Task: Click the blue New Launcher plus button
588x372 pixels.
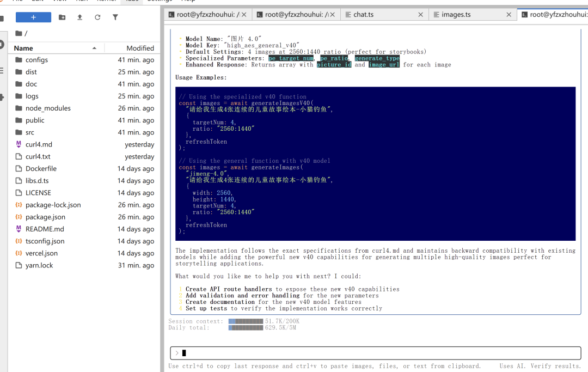Action: click(33, 17)
